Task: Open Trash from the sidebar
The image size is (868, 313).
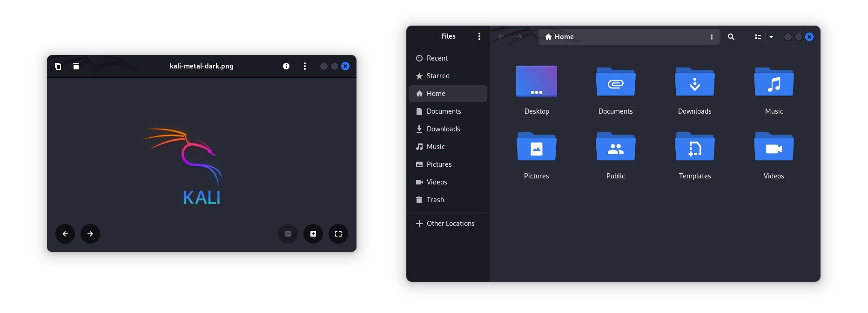Action: point(435,200)
